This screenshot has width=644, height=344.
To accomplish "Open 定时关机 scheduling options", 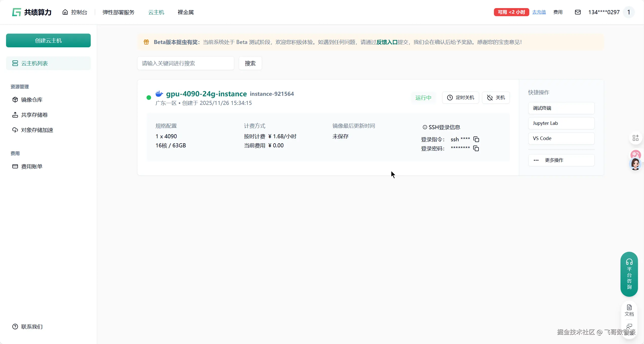I will [x=460, y=98].
